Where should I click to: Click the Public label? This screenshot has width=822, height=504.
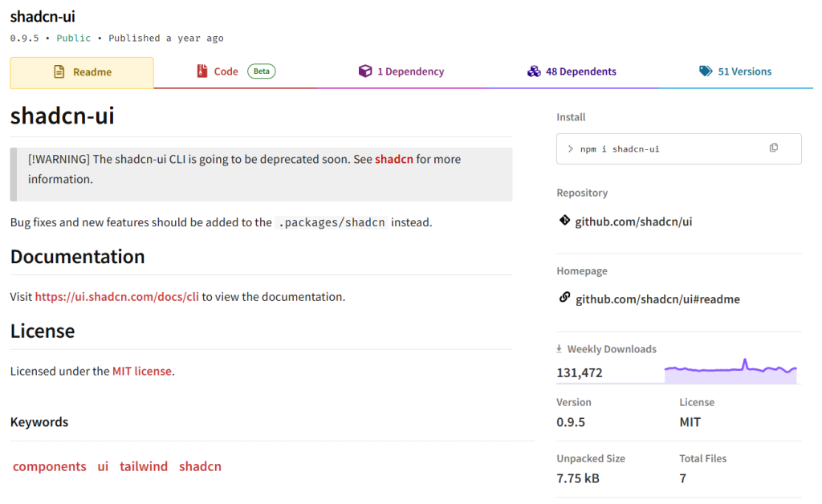[x=73, y=39]
